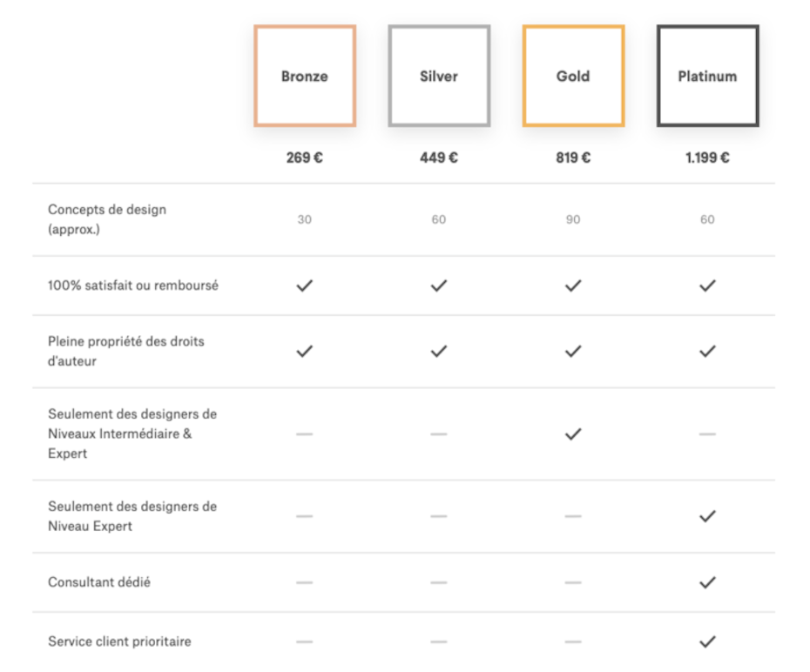Screen dimensions: 810x672
Task: Select the Silver package box
Action: click(x=439, y=76)
